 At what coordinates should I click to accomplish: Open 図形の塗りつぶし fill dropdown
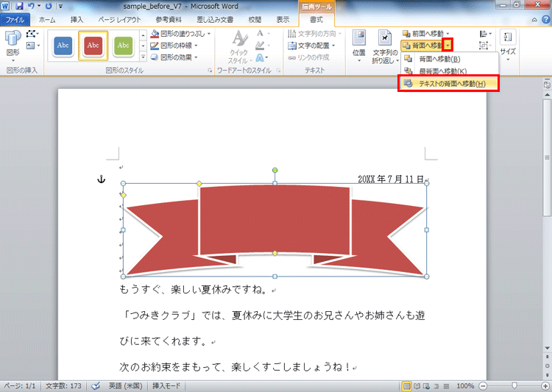[180, 34]
